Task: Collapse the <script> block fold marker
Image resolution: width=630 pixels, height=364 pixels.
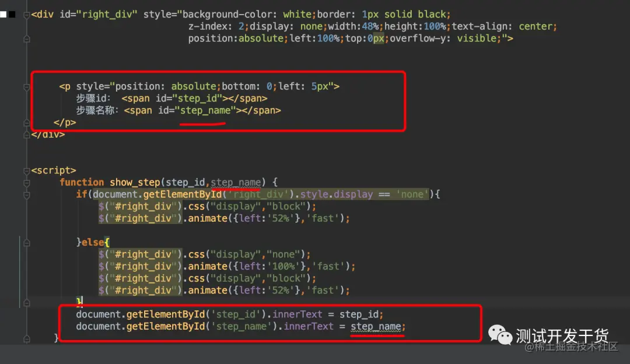Action: click(x=26, y=171)
